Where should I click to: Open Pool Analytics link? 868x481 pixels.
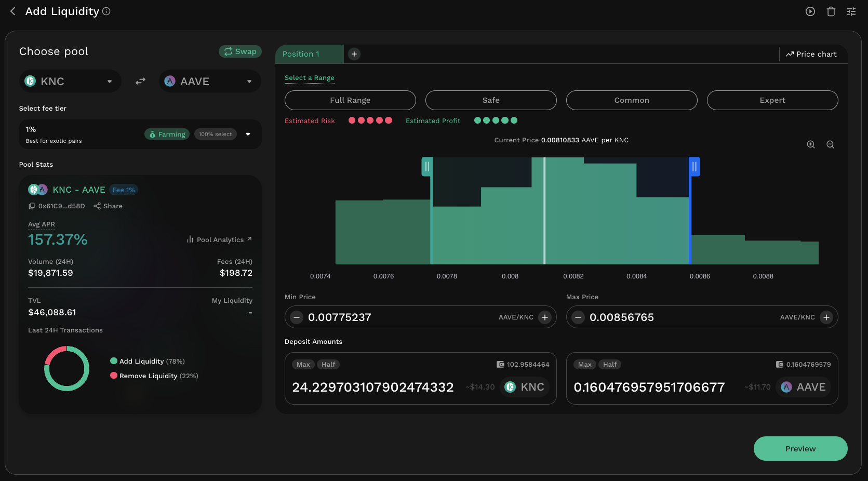[x=219, y=239]
